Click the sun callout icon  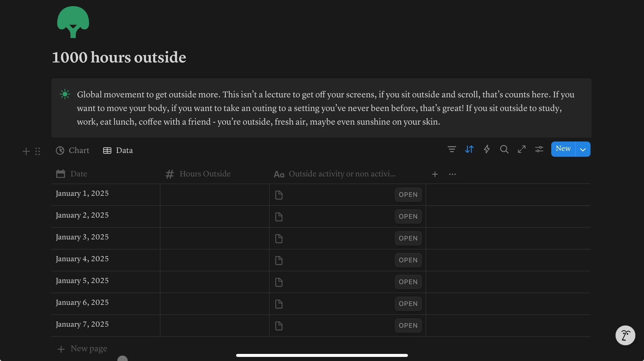click(x=65, y=94)
